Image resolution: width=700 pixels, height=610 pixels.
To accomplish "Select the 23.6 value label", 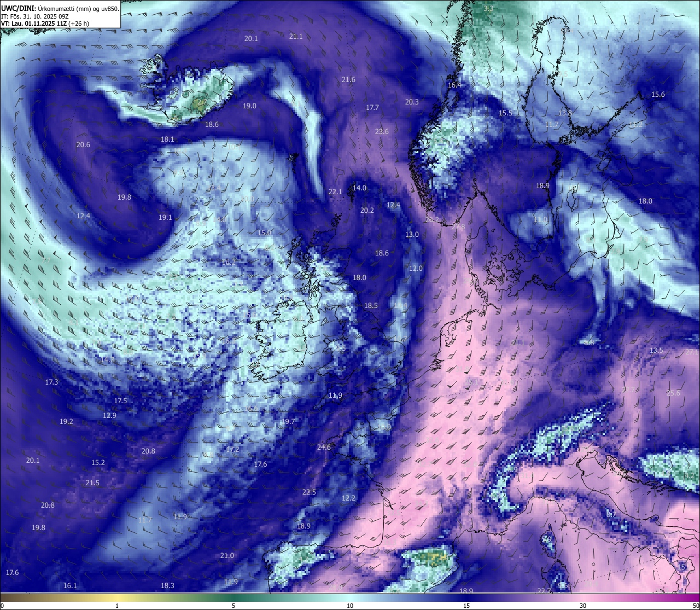I will point(382,132).
